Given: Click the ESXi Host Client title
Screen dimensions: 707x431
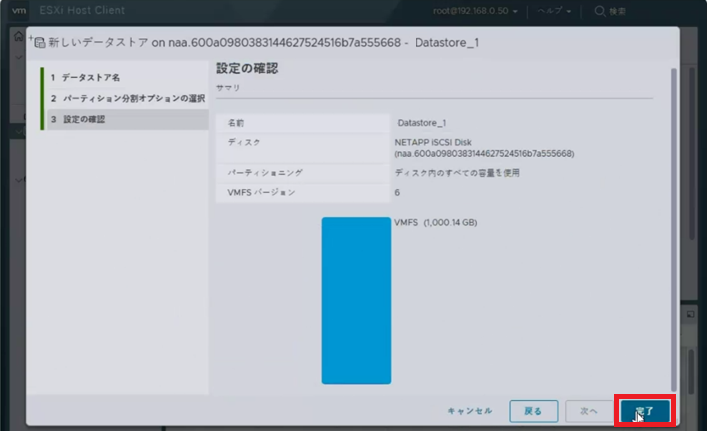Looking at the screenshot, I should tap(82, 10).
